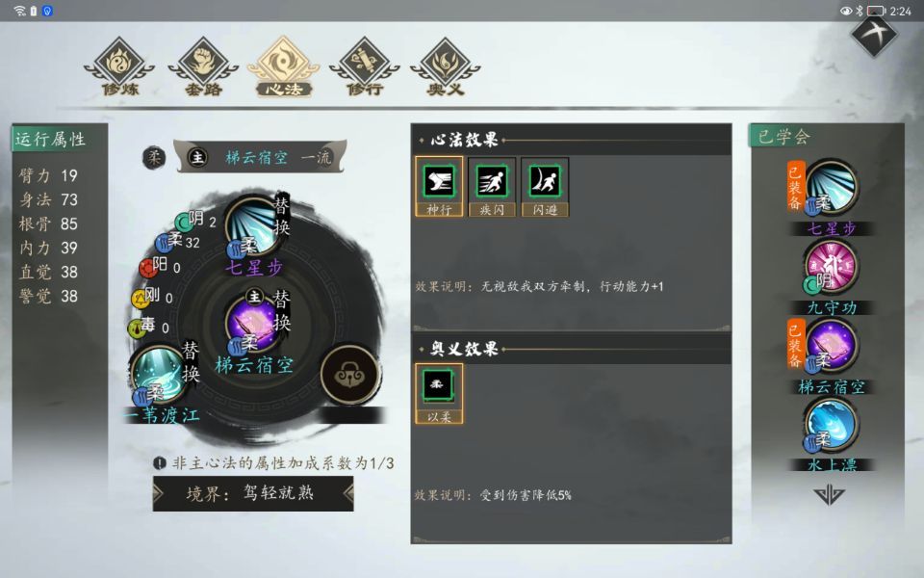Image resolution: width=924 pixels, height=578 pixels.
Task: Select the 以柔 mastery effect icon
Action: click(439, 393)
